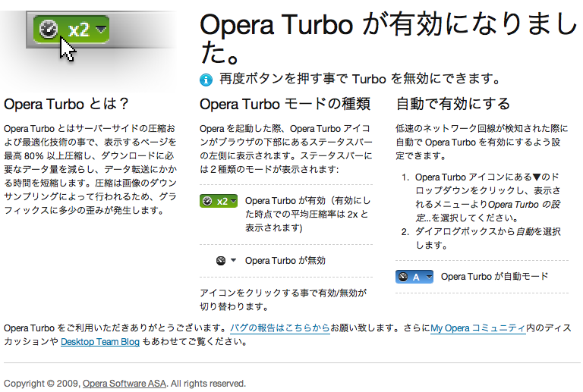The image size is (583, 392).
Task: Expand the small green x2 badge arrow
Action: tap(233, 201)
